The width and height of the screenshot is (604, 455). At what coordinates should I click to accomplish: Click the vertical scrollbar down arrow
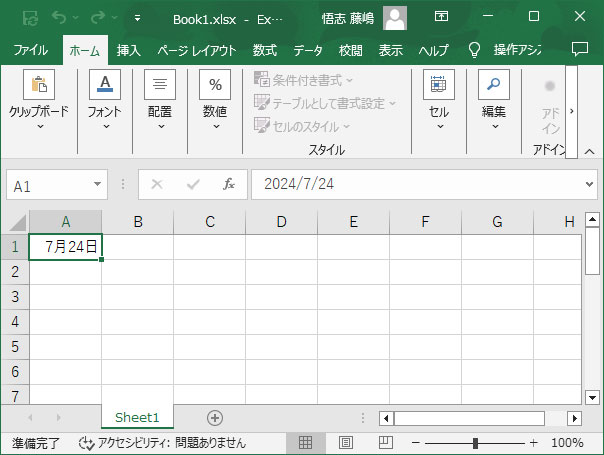(592, 396)
